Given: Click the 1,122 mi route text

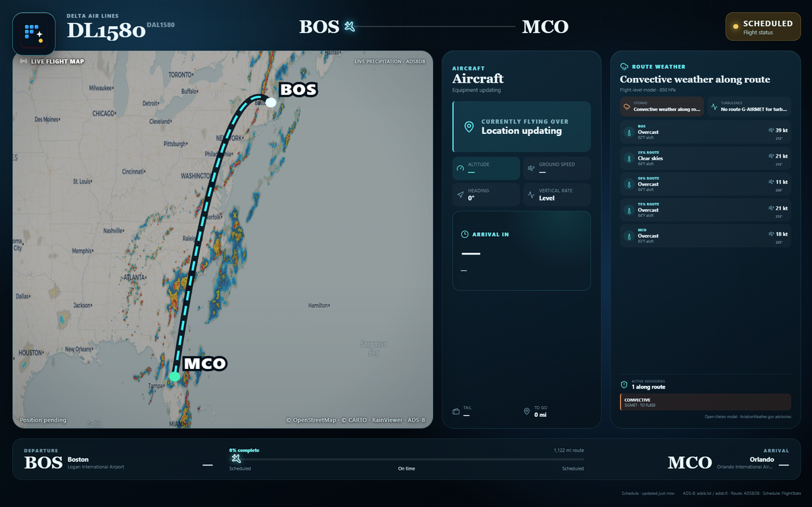Looking at the screenshot, I should coord(568,450).
